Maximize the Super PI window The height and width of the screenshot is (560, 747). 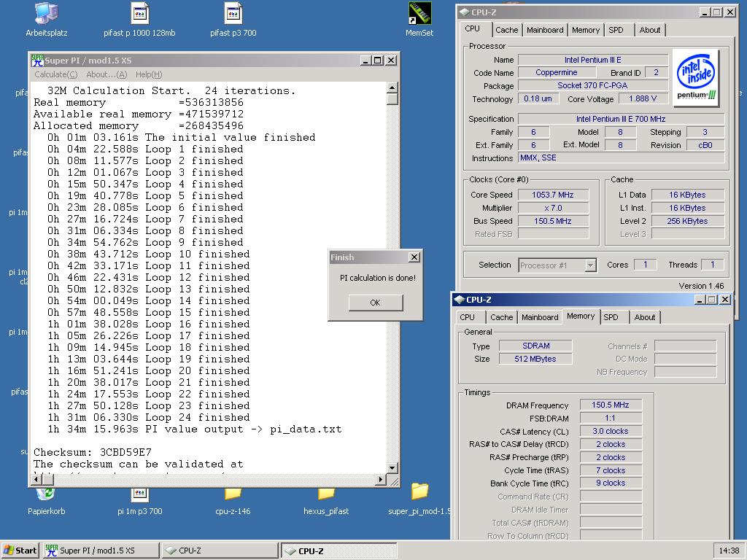(x=378, y=61)
